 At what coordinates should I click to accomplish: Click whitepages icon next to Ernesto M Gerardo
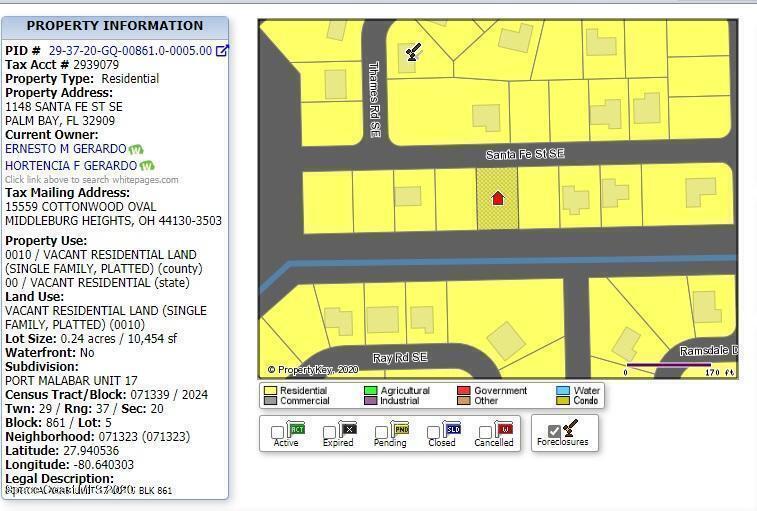136,149
